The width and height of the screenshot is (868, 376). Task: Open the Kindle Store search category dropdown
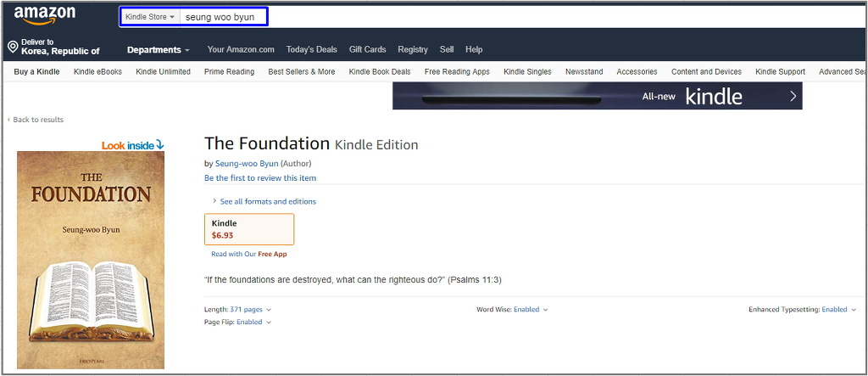click(150, 17)
